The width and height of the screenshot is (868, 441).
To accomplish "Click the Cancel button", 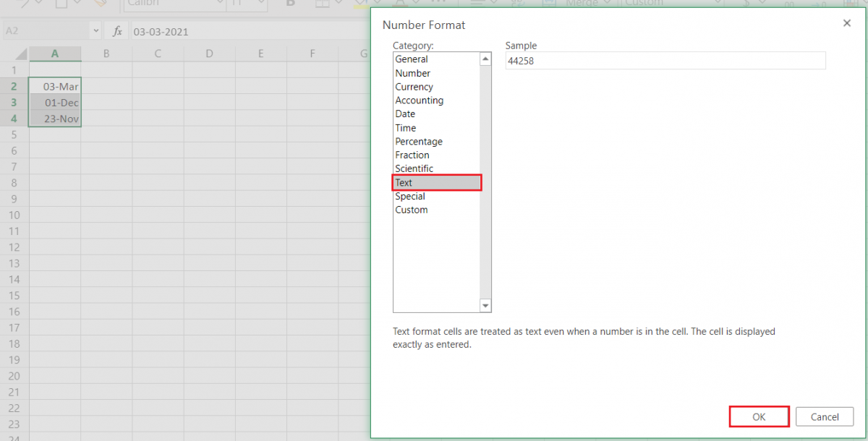I will [x=824, y=416].
